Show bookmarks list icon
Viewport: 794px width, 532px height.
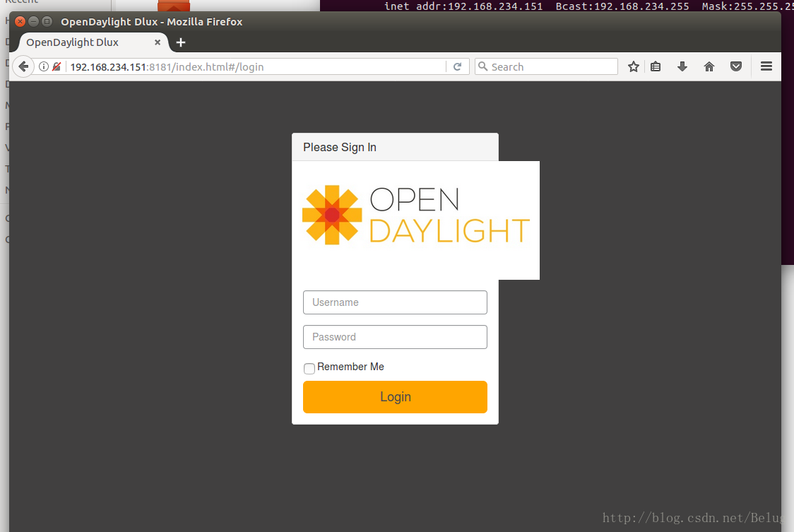[x=656, y=67]
